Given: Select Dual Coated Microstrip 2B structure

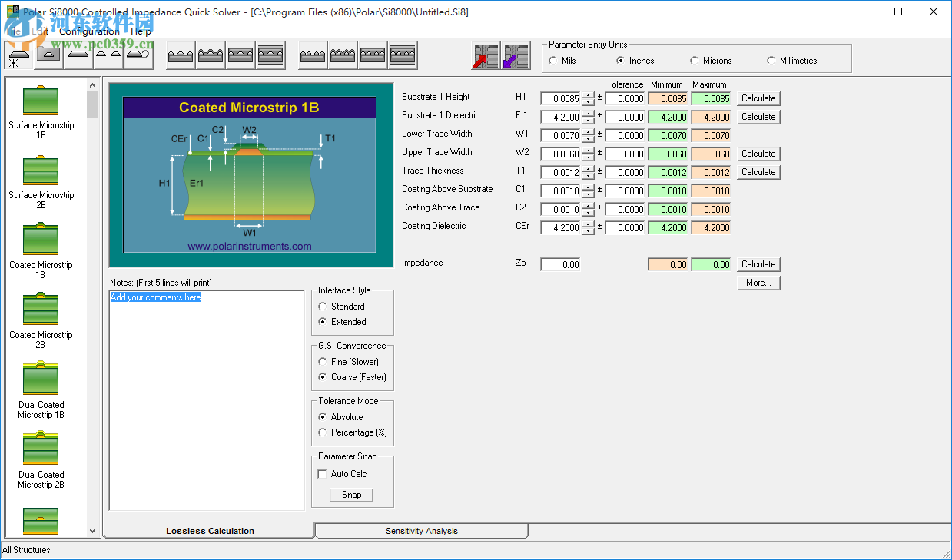Looking at the screenshot, I should (41, 450).
